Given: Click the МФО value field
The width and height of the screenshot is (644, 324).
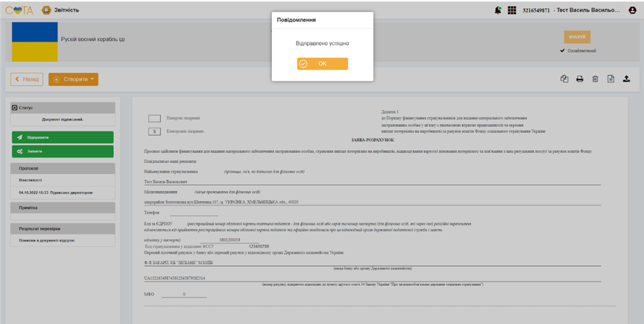Looking at the screenshot, I should 184,294.
